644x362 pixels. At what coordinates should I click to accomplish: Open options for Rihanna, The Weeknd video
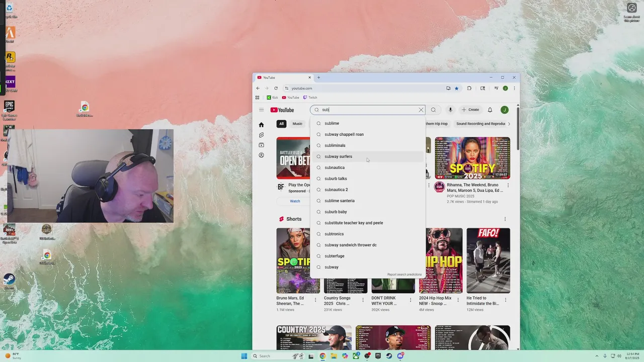pos(508,185)
